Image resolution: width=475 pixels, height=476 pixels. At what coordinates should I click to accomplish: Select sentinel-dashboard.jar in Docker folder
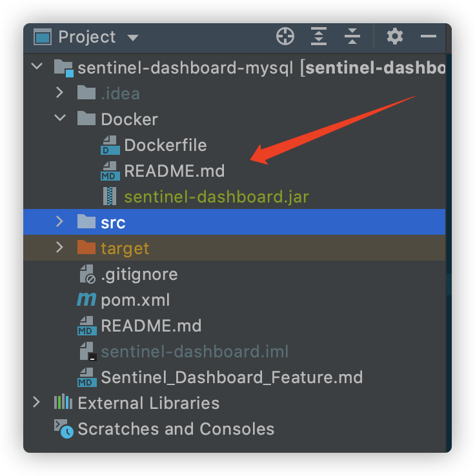click(216, 197)
